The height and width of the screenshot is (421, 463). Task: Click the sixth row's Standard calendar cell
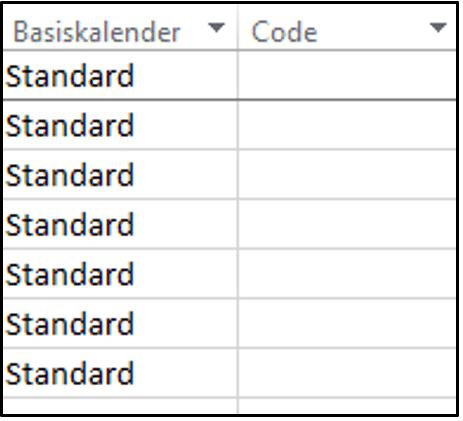click(x=120, y=323)
